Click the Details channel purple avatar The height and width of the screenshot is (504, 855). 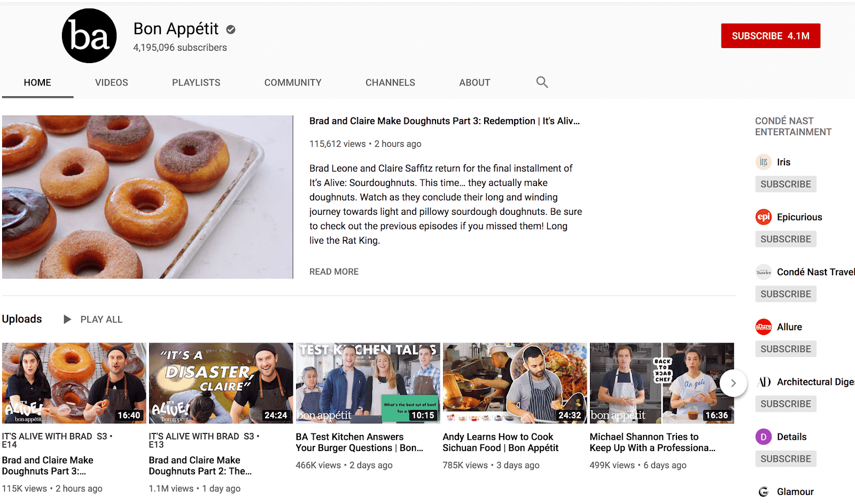click(764, 437)
